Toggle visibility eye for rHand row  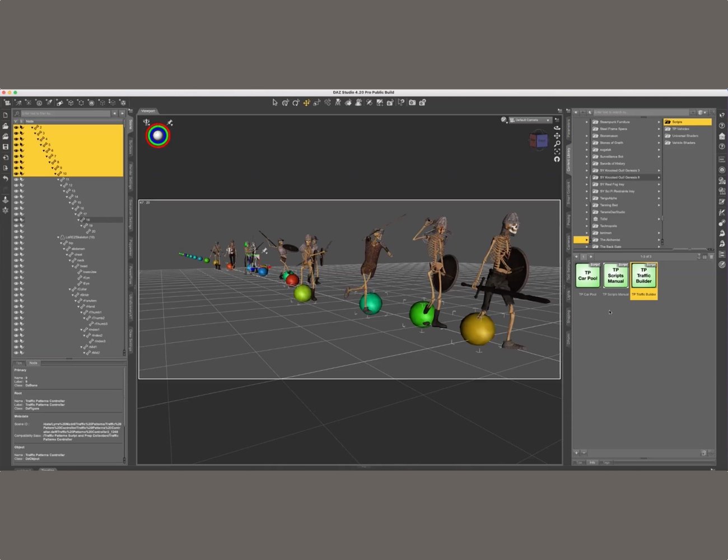pyautogui.click(x=16, y=306)
